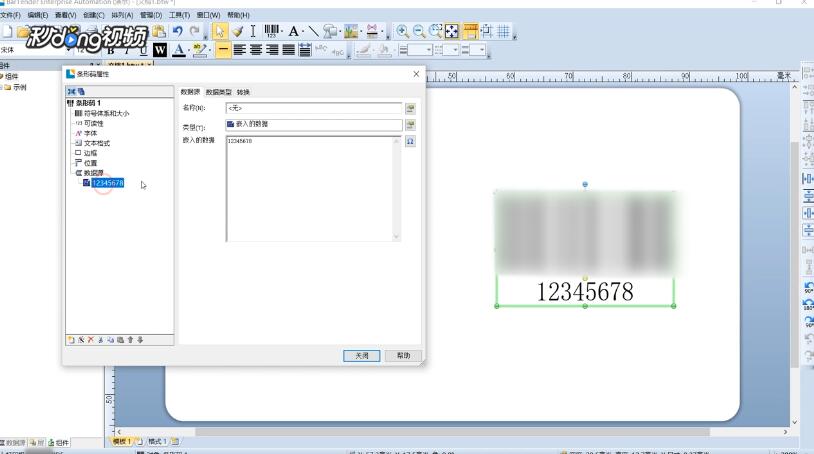Click the 关闭 button in dialog
The width and height of the screenshot is (814, 454).
pos(361,356)
